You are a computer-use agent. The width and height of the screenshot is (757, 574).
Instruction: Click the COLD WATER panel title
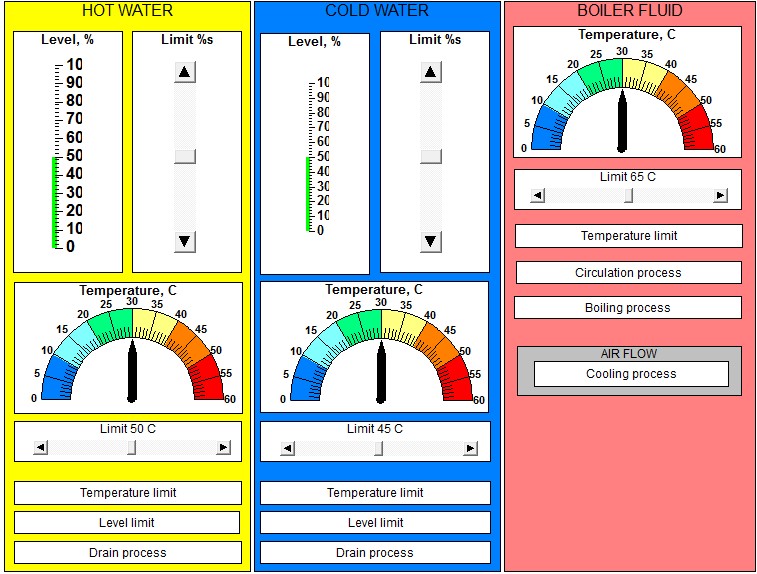pos(377,10)
